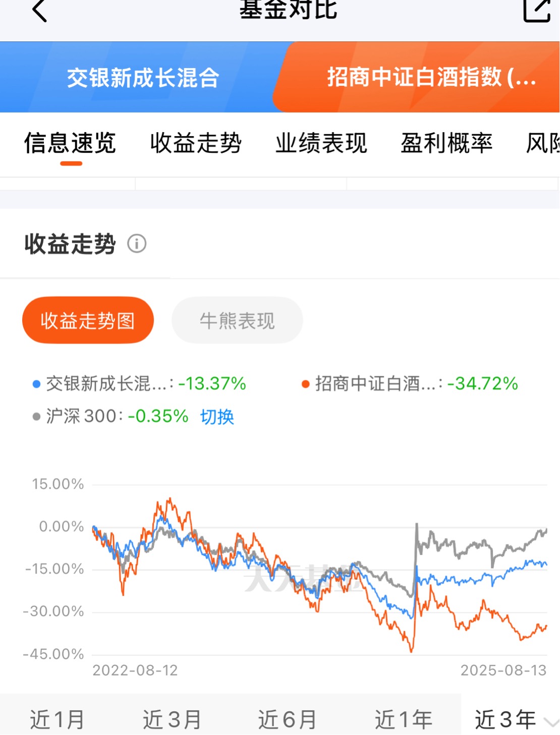Toggle to 牛熊表现 view
The width and height of the screenshot is (560, 735).
(237, 320)
